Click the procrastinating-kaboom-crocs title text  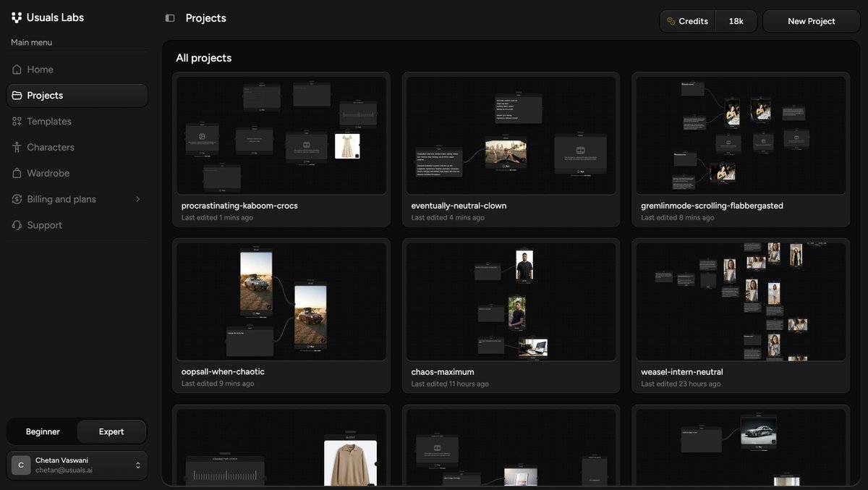point(239,206)
